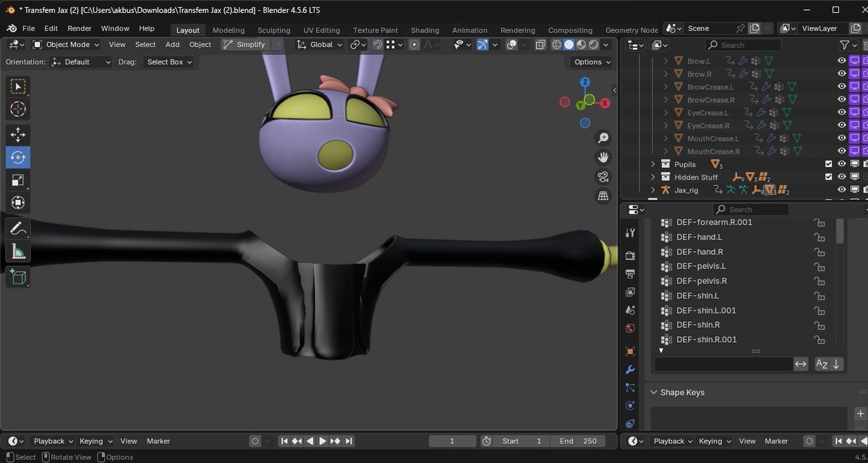Expand the Hidden Stuff collection
This screenshot has height=463, width=868.
pos(653,177)
